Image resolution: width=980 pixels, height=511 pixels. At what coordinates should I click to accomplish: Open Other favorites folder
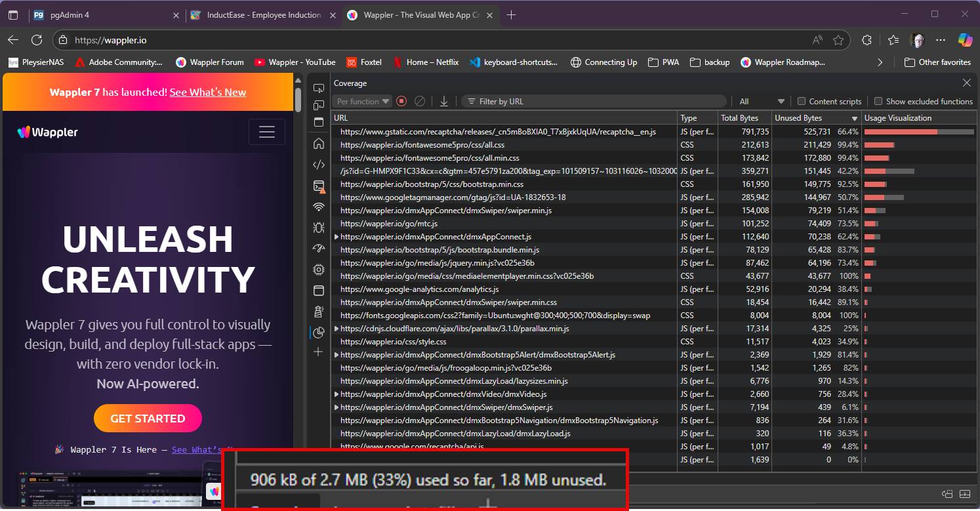pos(937,62)
